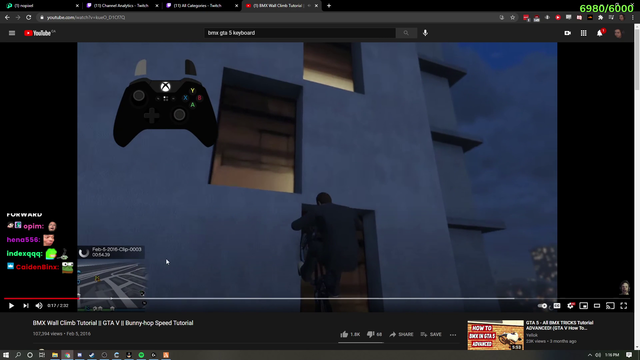640x360 pixels.
Task: Open Windows notification center
Action: (629, 355)
